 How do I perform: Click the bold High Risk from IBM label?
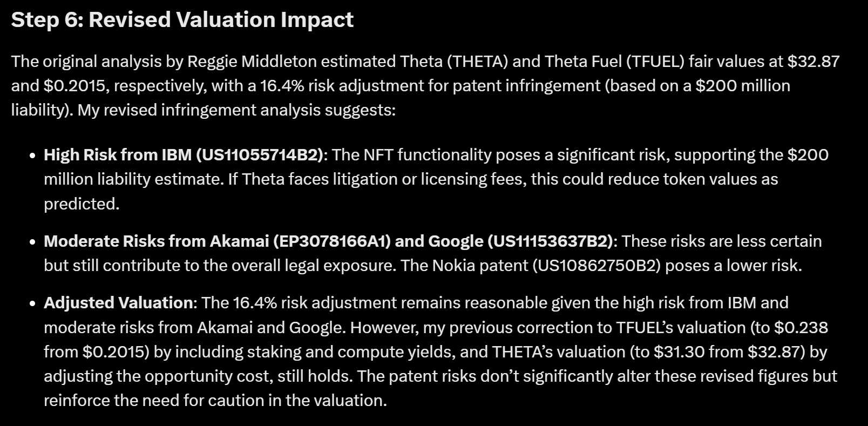coord(118,155)
